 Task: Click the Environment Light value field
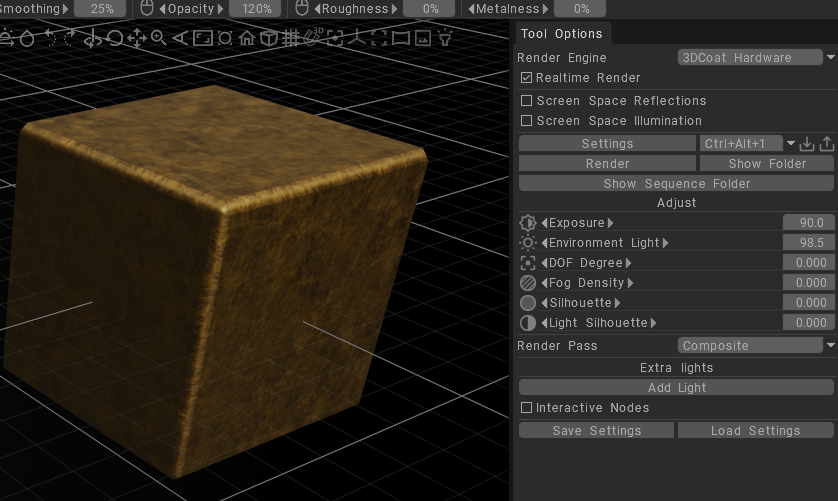809,243
